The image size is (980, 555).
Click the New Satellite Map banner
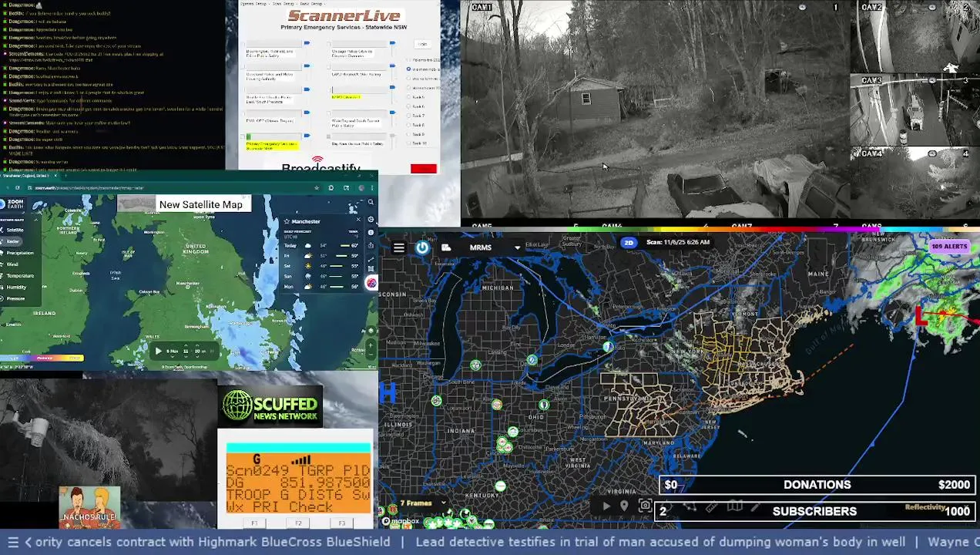point(183,204)
